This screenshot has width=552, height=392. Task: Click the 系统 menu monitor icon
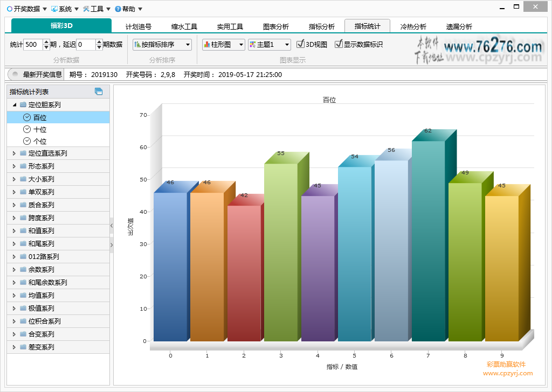coord(54,9)
